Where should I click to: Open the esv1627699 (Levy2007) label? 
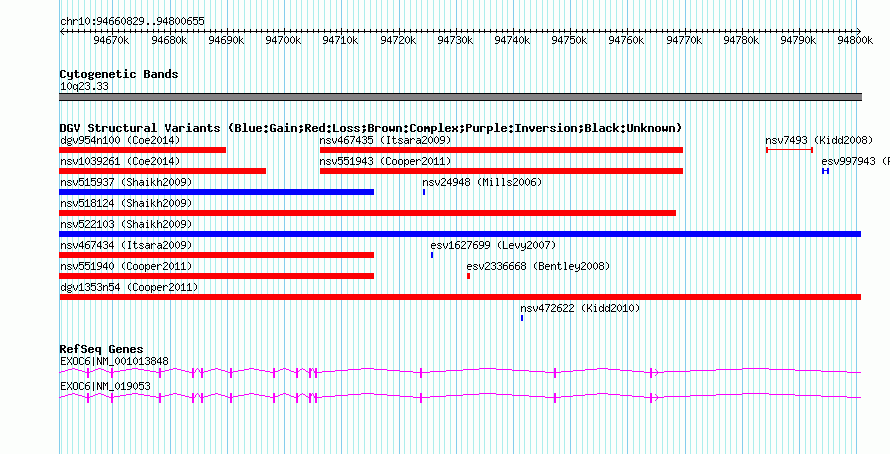click(493, 245)
